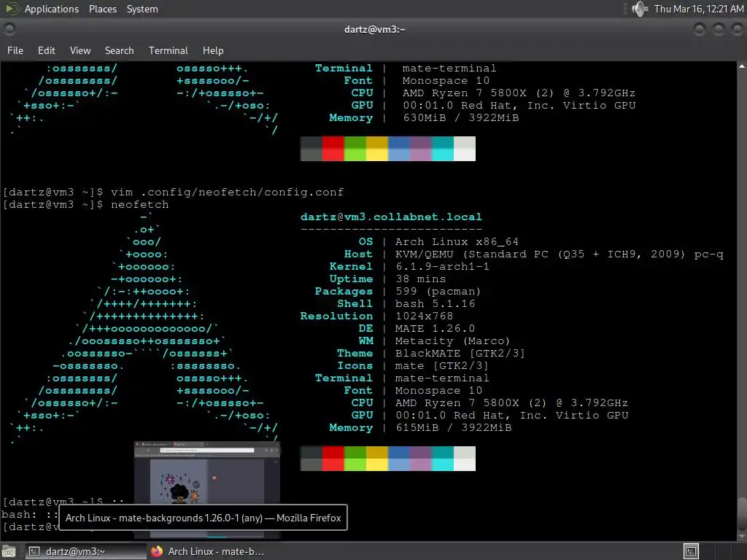Click shell value 'bash 5.1.16'

[x=435, y=303]
